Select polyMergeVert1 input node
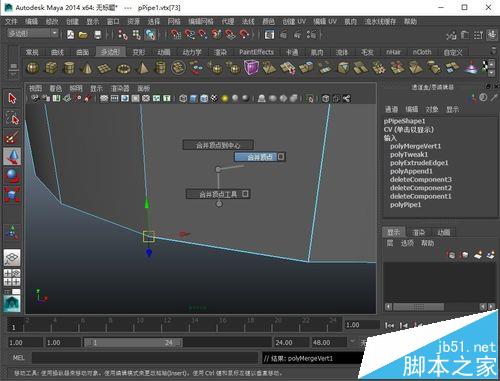500x381 pixels. 415,146
